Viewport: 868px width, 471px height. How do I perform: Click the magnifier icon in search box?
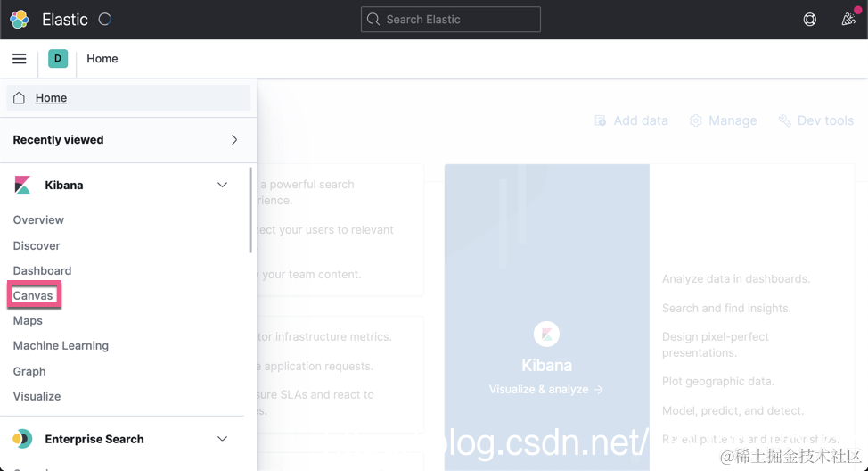(x=373, y=20)
